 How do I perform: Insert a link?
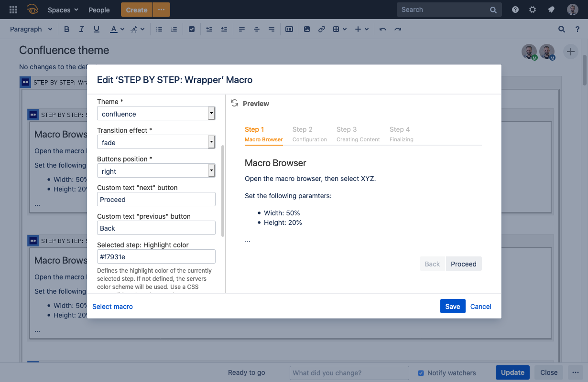tap(321, 29)
